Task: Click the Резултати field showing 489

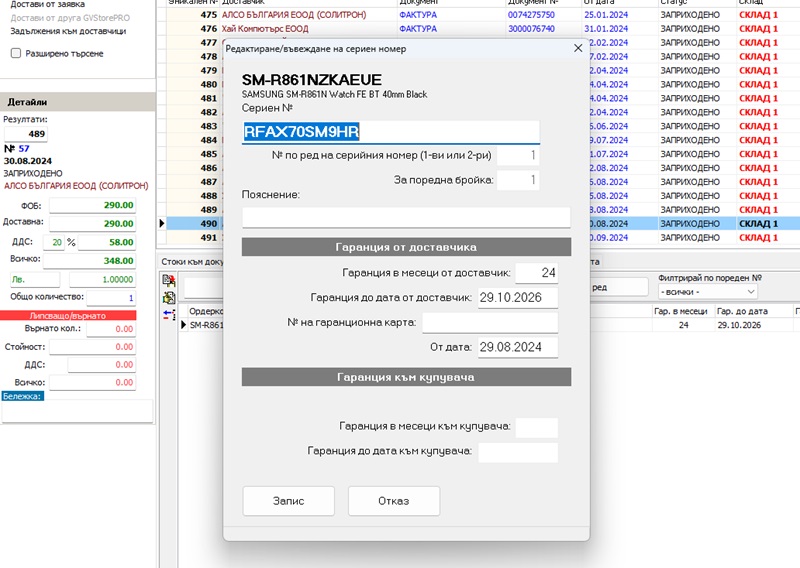Action: click(x=26, y=134)
